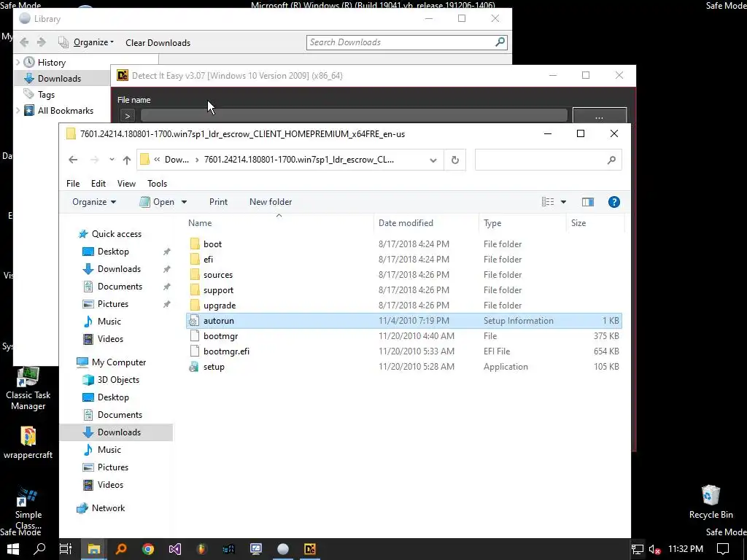The image size is (747, 560).
Task: Open the Edit menu
Action: point(98,183)
